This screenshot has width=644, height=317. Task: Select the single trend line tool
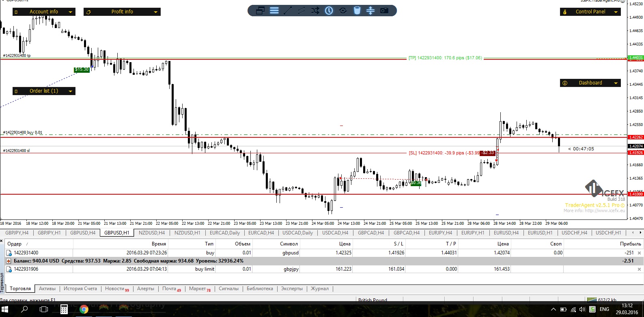tap(288, 11)
